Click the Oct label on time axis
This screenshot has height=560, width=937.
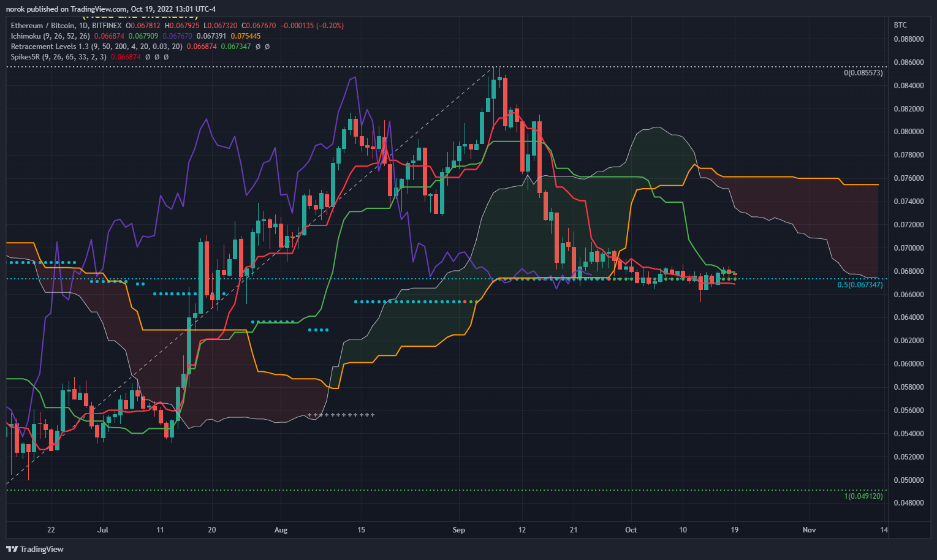click(x=631, y=530)
